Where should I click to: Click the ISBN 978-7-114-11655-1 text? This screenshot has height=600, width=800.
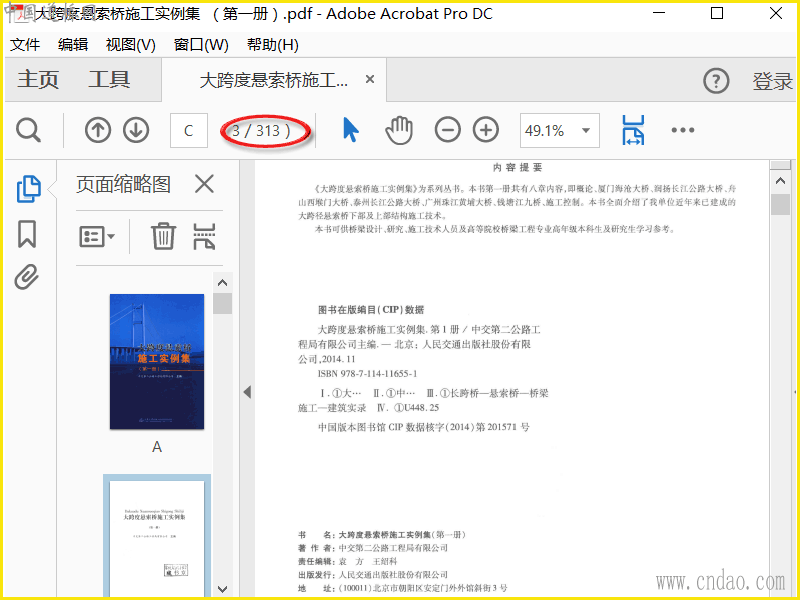pyautogui.click(x=367, y=373)
